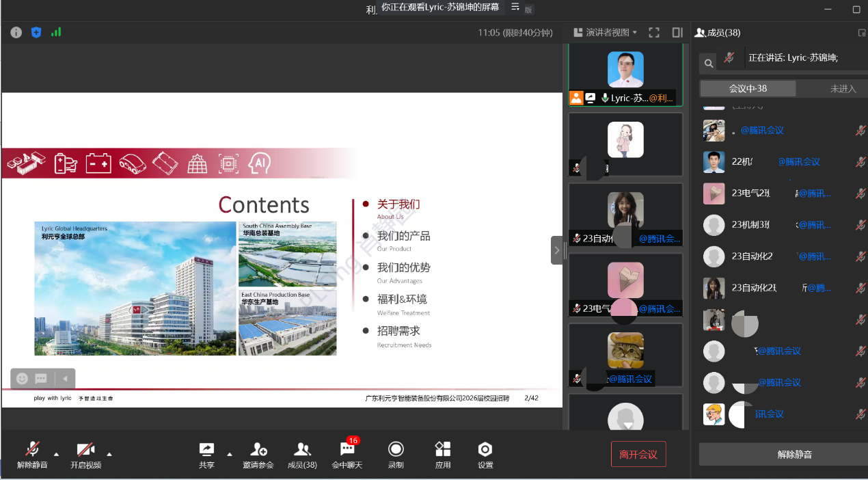
Task: Toggle the side panel layout icon
Action: tap(677, 32)
